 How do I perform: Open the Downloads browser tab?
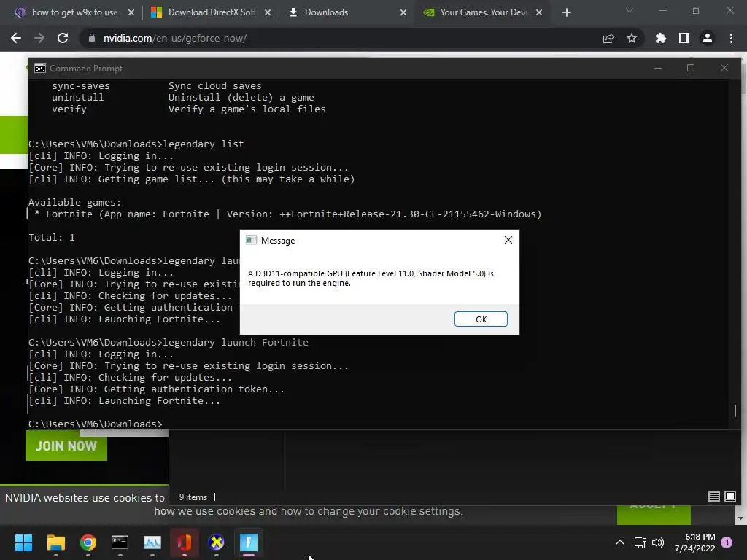point(347,12)
